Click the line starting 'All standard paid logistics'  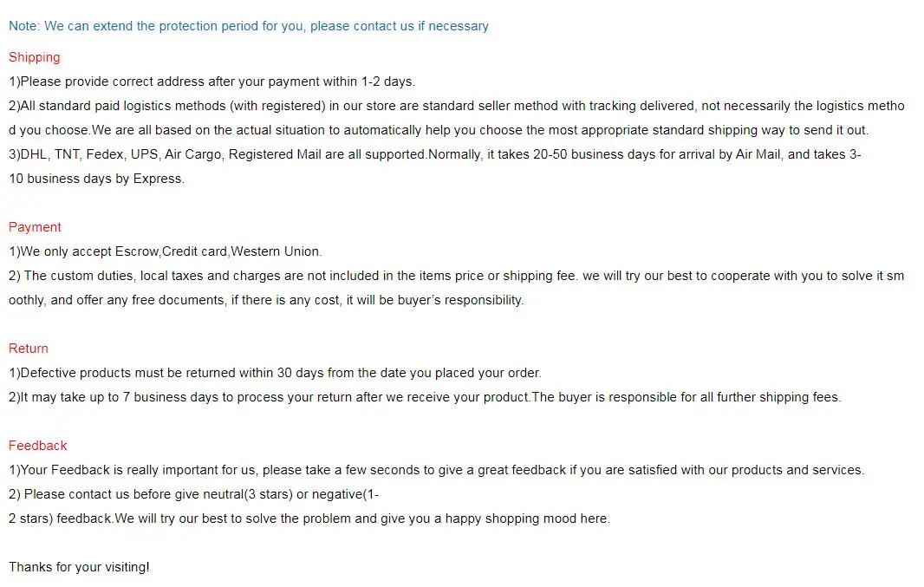coord(456,106)
